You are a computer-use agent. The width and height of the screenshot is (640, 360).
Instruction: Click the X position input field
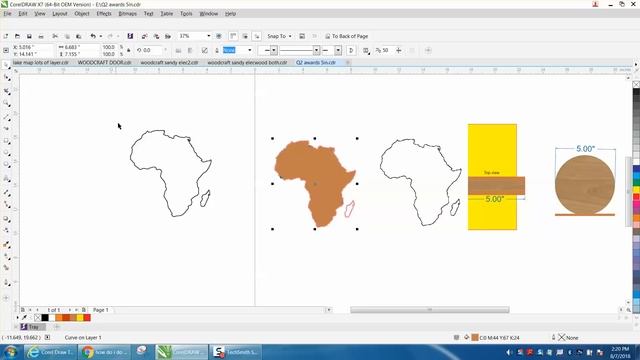click(33, 47)
